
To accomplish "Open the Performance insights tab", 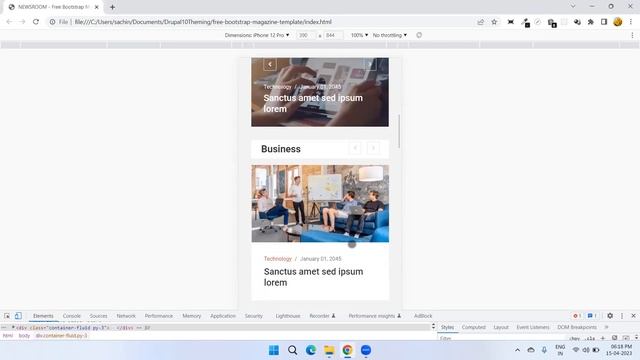I will pos(375,316).
